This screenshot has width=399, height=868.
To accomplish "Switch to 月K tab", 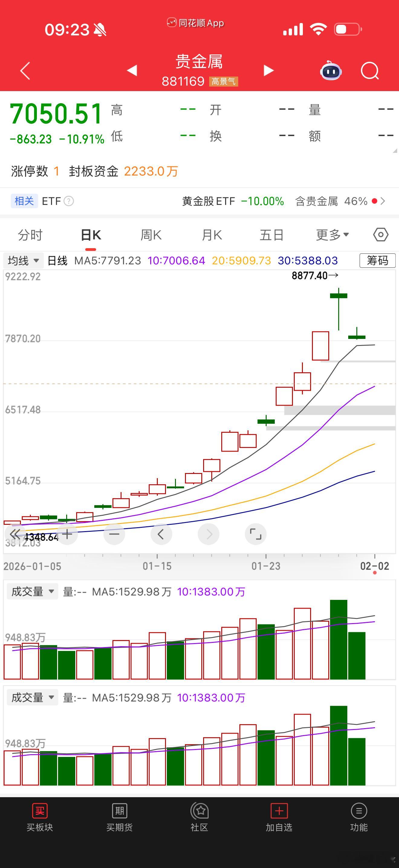I will click(x=212, y=235).
